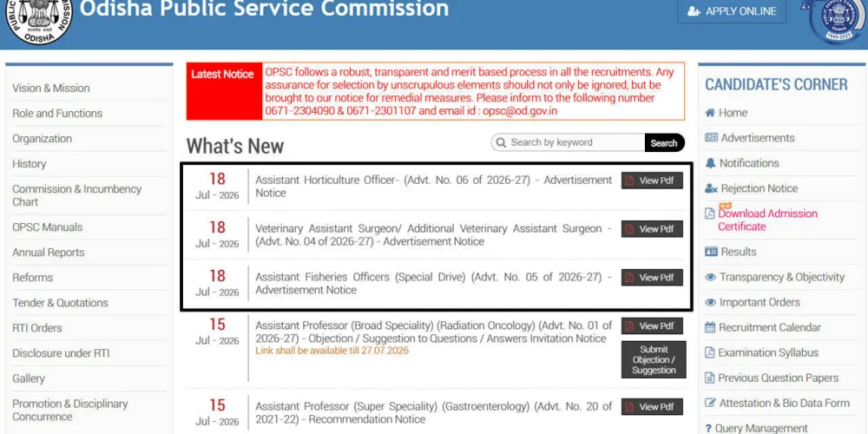Click PDF icon for Gastroenterology notice
Screen dimensions: 868x434
(x=629, y=407)
